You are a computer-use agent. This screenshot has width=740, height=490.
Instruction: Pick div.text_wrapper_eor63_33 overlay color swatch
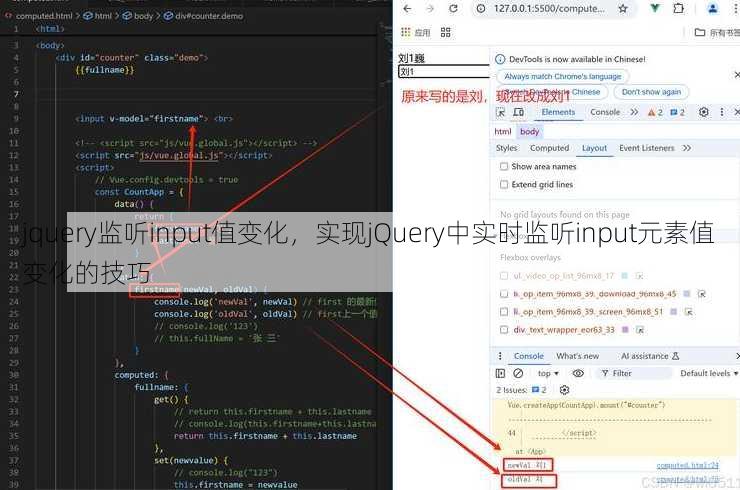point(625,329)
